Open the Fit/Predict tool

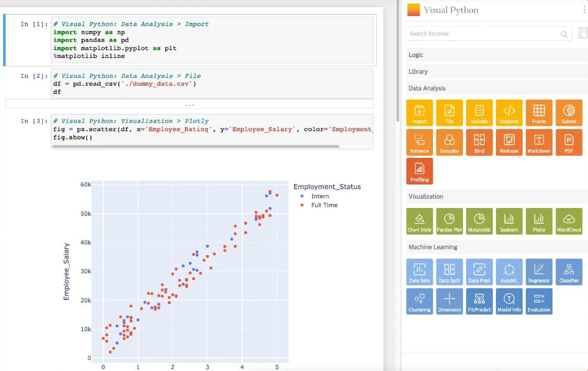(x=479, y=301)
